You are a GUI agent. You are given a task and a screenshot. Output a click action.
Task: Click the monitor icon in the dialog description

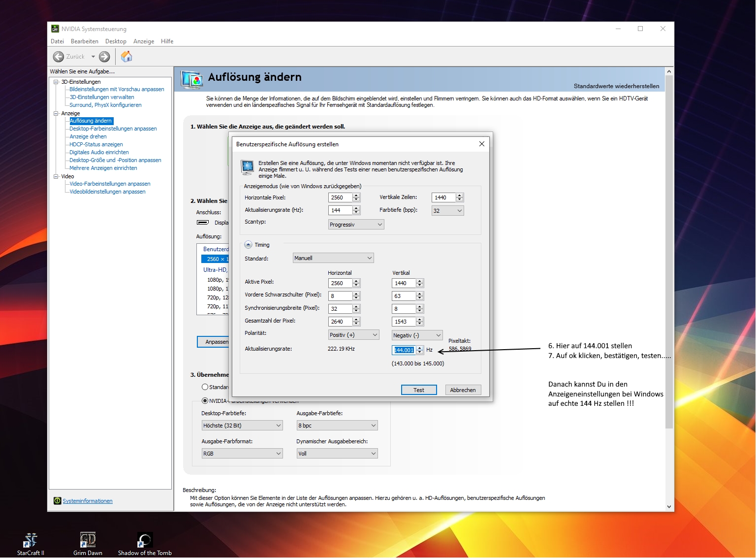pos(248,167)
